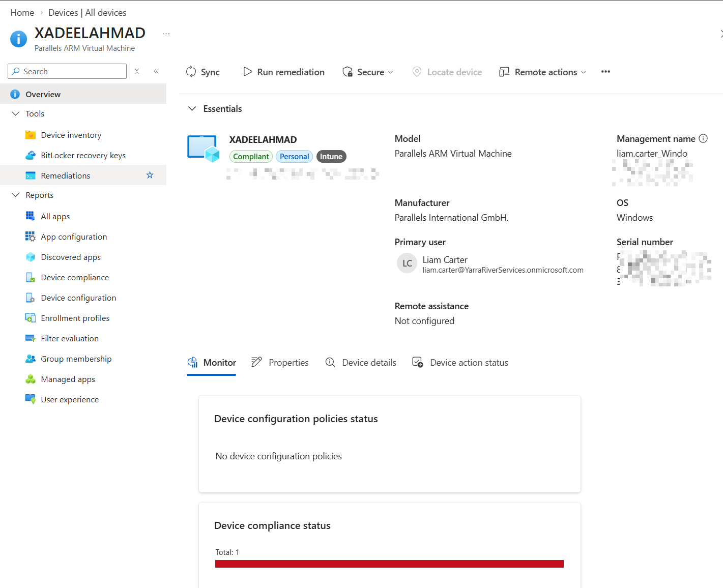Click the sidebar Search input field
The height and width of the screenshot is (588, 723).
[x=67, y=71]
